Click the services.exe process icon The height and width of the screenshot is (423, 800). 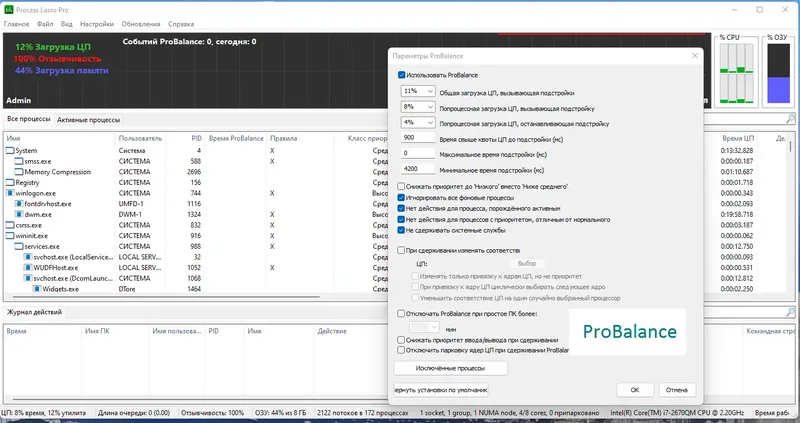click(19, 246)
